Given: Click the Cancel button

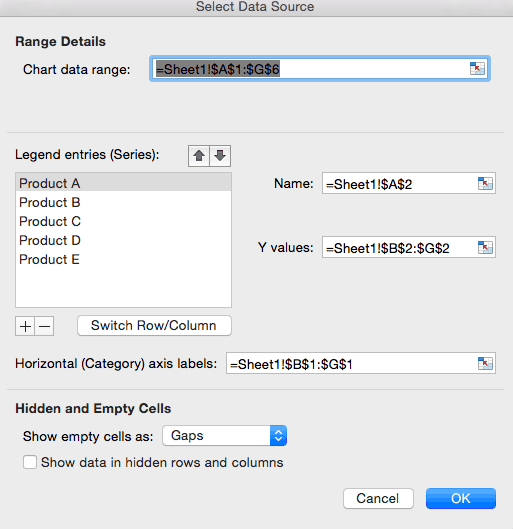Looking at the screenshot, I should click(x=378, y=498).
